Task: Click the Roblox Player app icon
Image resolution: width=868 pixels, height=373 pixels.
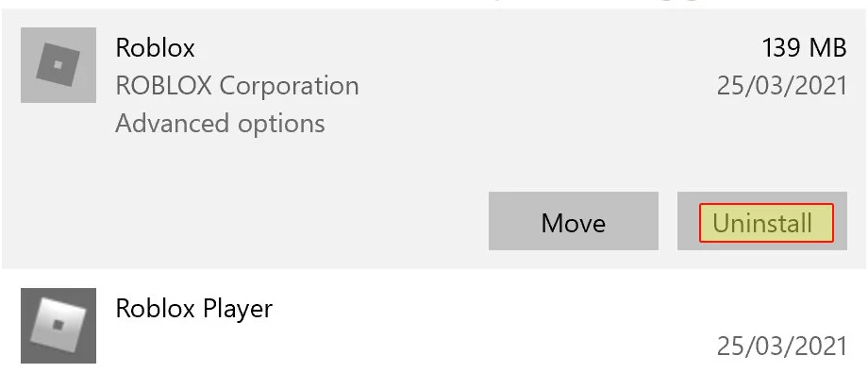Action: point(58,326)
